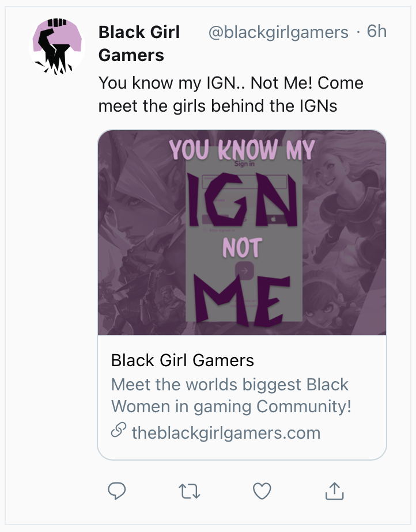Follow the theblackgirlgamers.com link

tap(226, 432)
